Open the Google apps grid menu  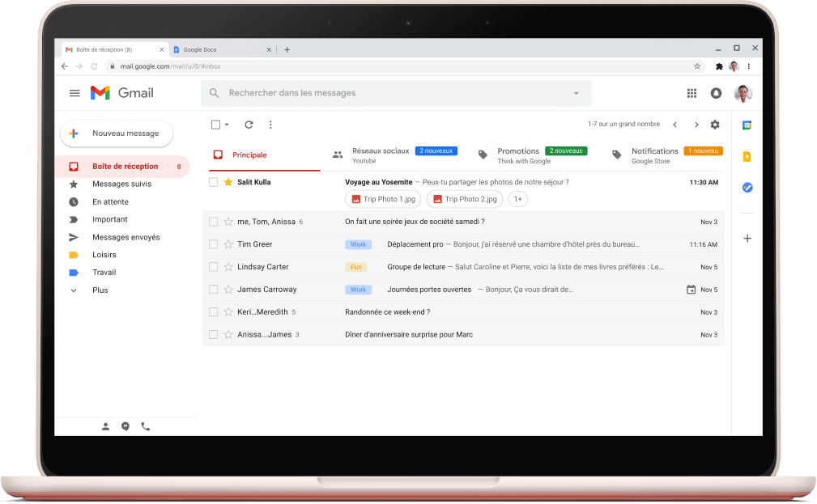click(691, 93)
